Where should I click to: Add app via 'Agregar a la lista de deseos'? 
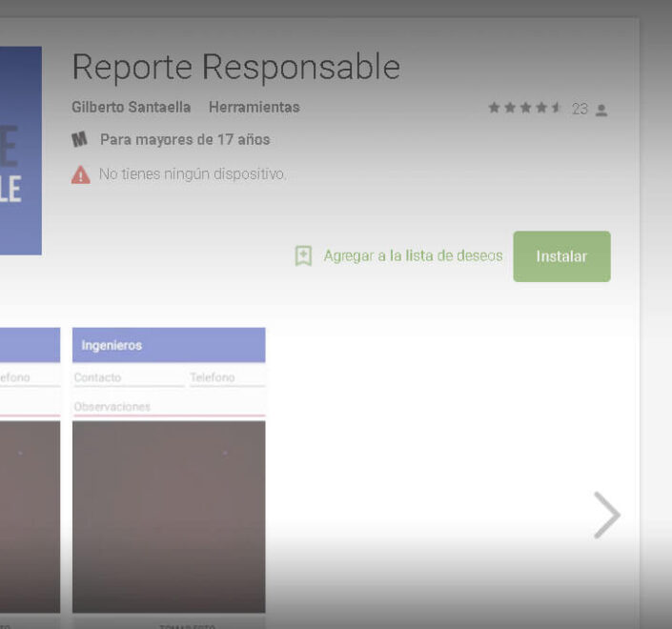413,255
